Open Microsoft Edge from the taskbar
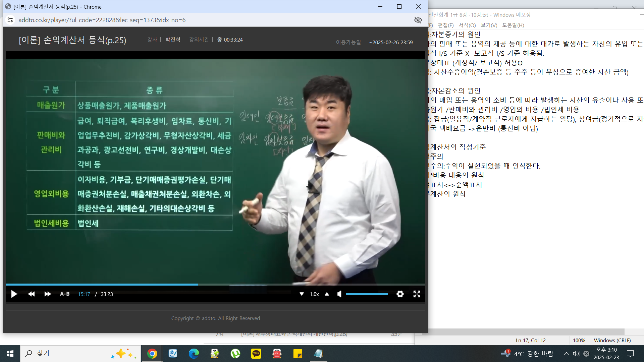Screen dimensions: 644x362 (194, 354)
